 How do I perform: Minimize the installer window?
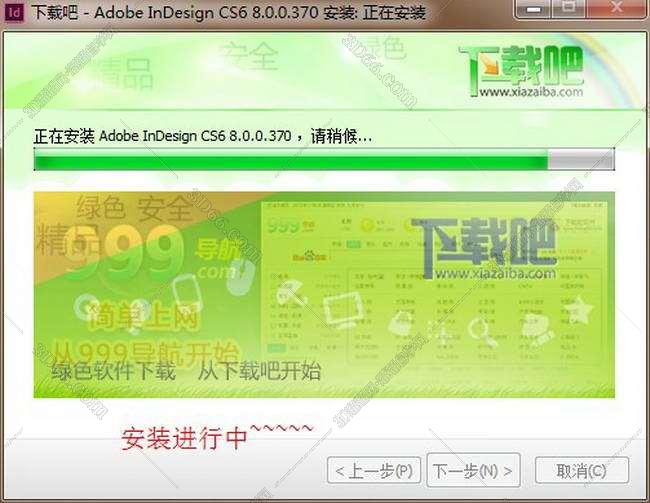534,9
